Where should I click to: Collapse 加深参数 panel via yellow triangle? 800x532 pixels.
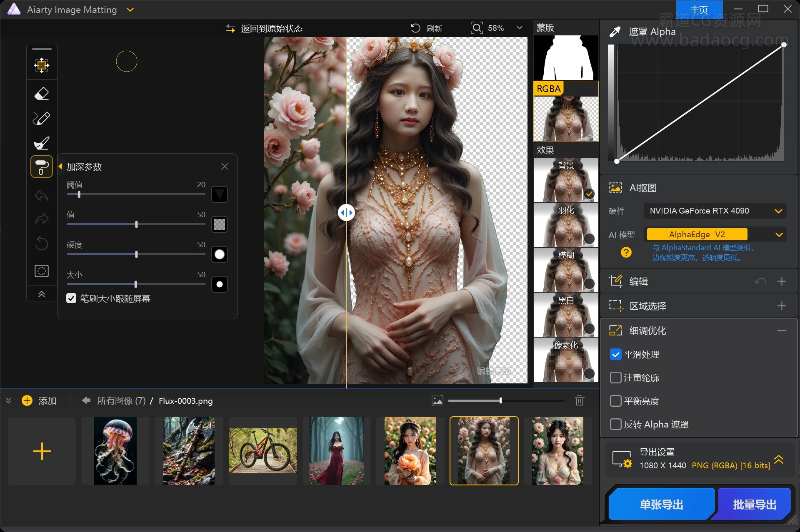pos(60,167)
